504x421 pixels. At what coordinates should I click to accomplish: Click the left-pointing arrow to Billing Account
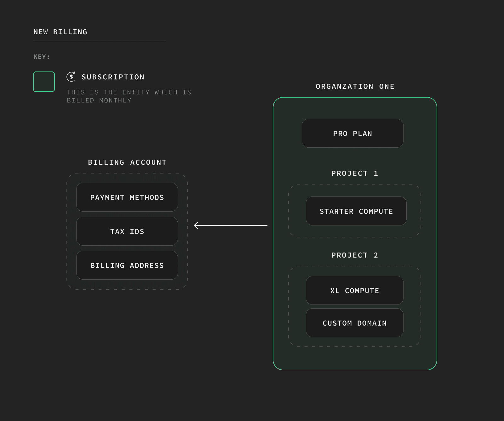click(230, 225)
